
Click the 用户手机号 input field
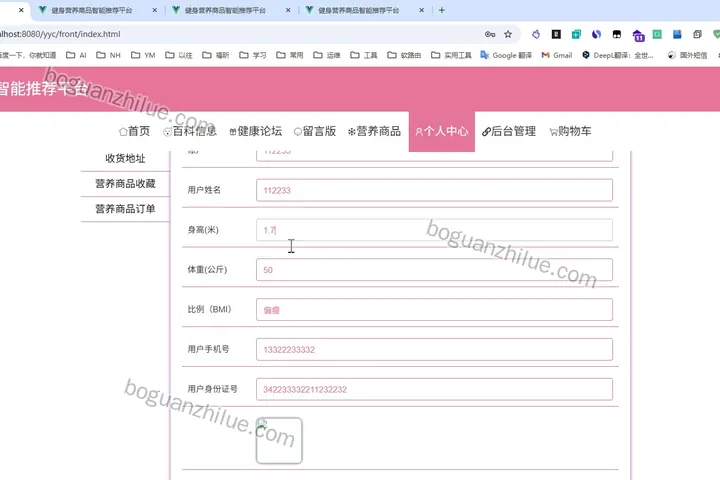coord(434,350)
